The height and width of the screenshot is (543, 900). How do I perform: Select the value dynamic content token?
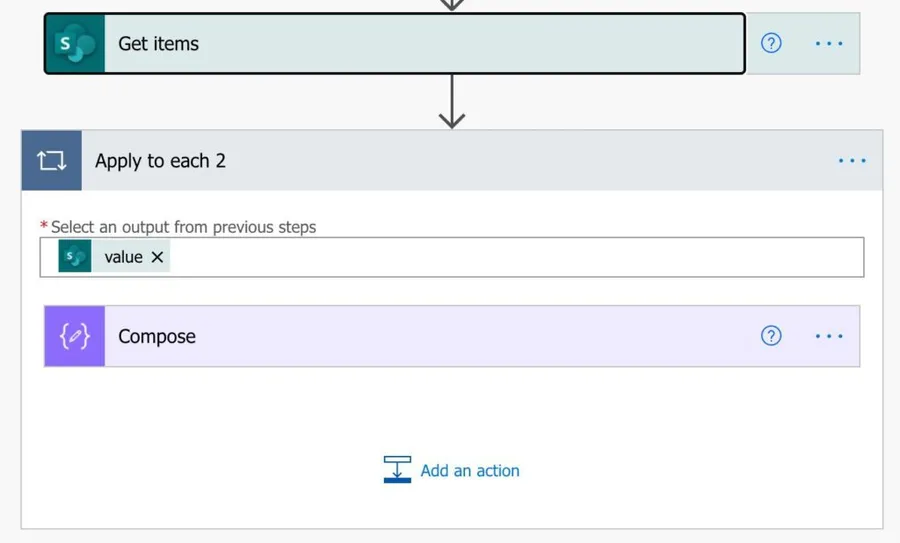click(123, 257)
